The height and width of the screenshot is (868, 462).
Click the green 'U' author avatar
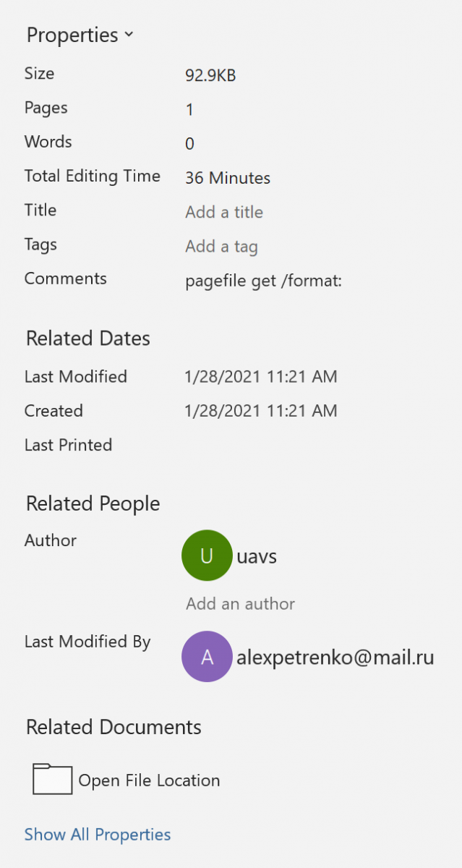click(x=207, y=556)
